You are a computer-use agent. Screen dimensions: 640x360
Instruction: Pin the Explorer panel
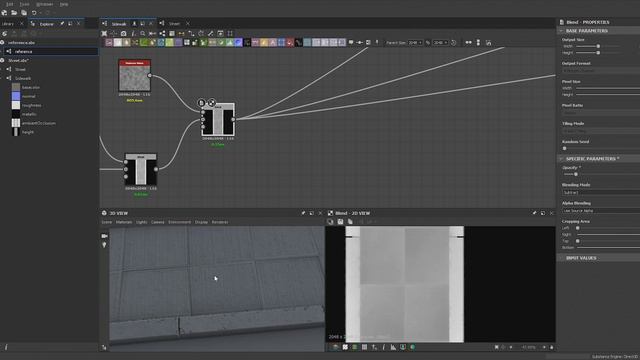point(62,24)
